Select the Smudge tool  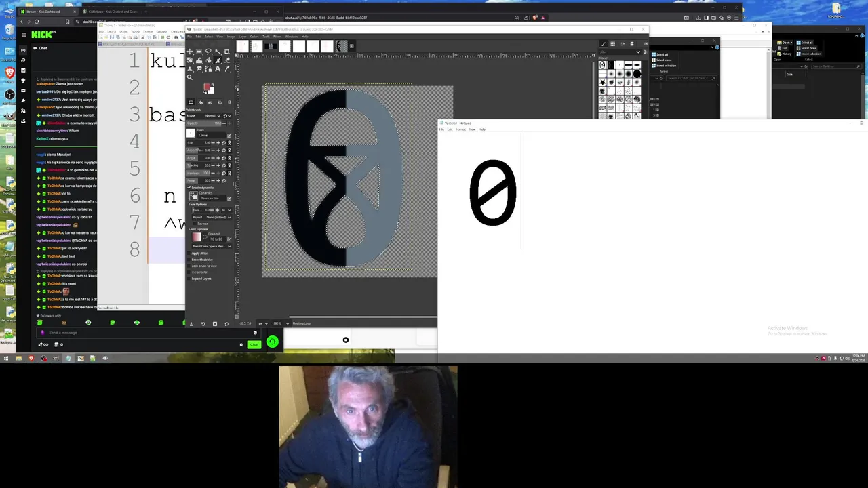(199, 68)
